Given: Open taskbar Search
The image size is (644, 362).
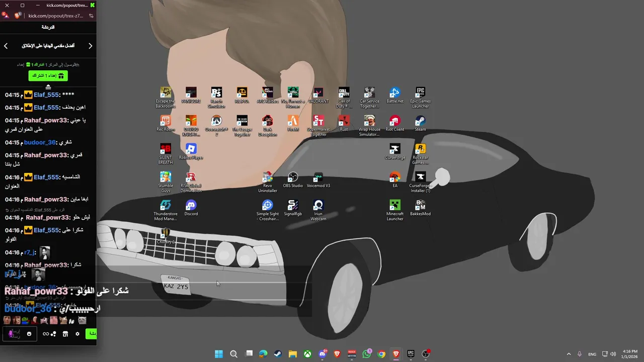Looking at the screenshot, I should point(233,354).
